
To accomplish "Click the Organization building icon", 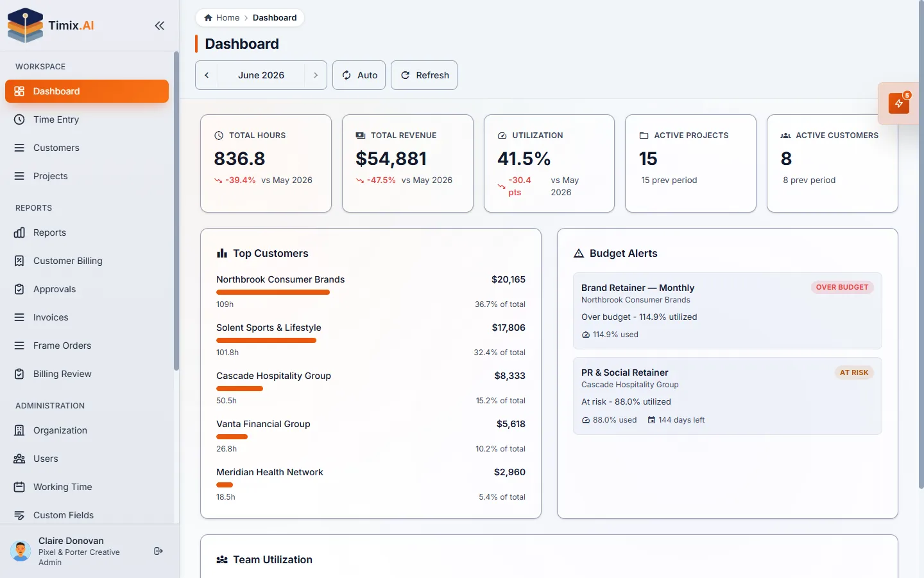I will pyautogui.click(x=19, y=430).
